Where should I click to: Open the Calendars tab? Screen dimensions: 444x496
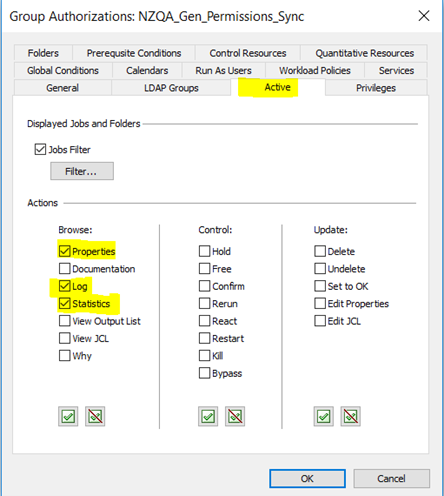click(x=147, y=70)
